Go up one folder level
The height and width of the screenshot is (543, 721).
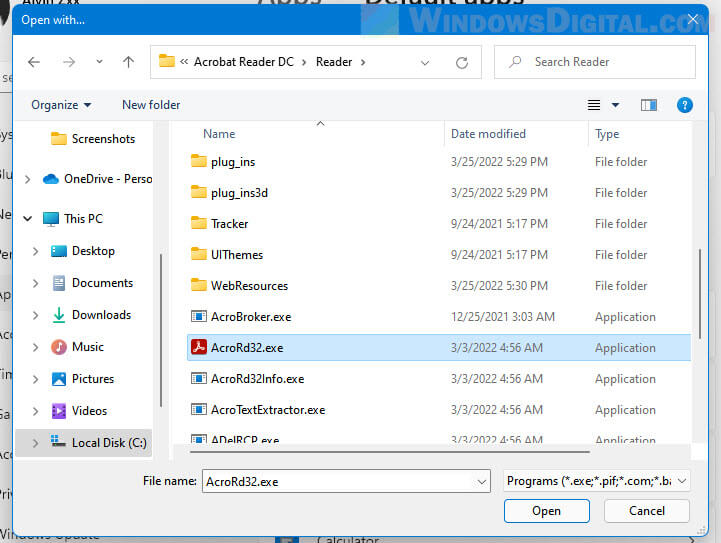pos(128,62)
